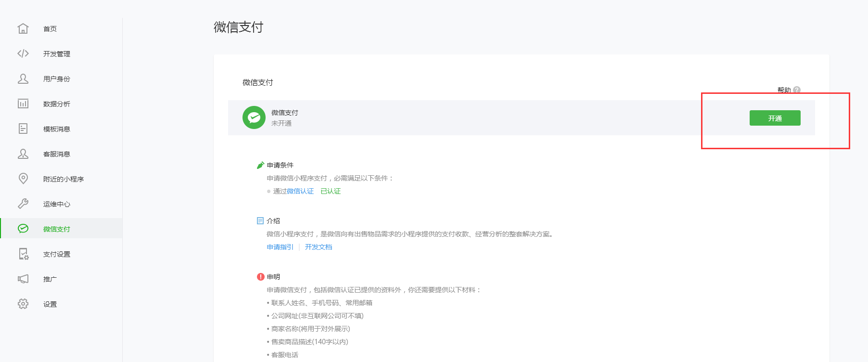Open the 申请指引 link

click(x=280, y=247)
